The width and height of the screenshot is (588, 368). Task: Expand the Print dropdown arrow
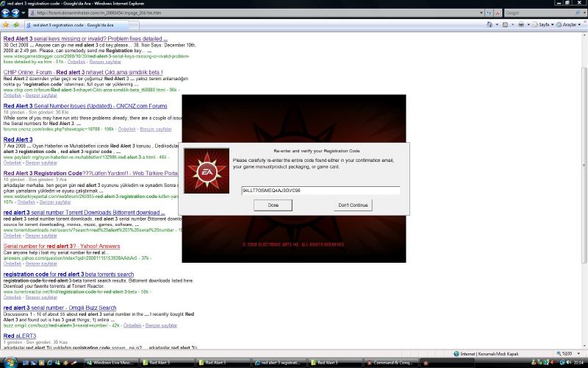coord(528,25)
